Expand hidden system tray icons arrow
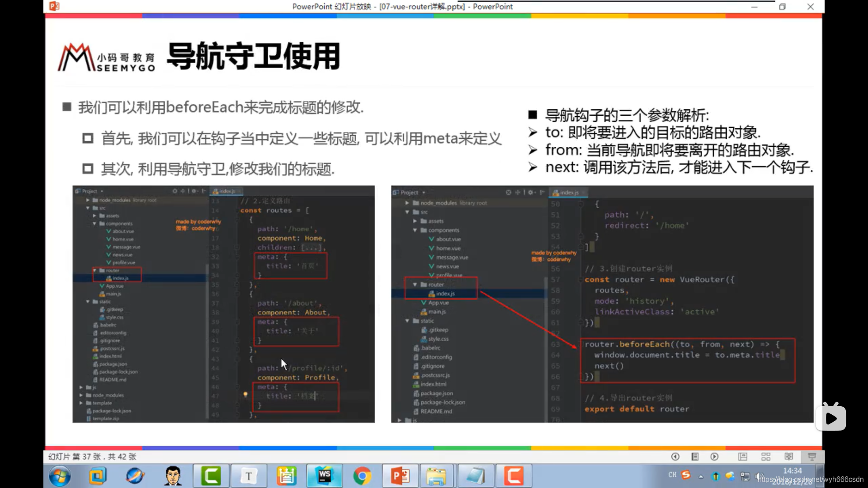This screenshot has height=488, width=868. coord(701,476)
